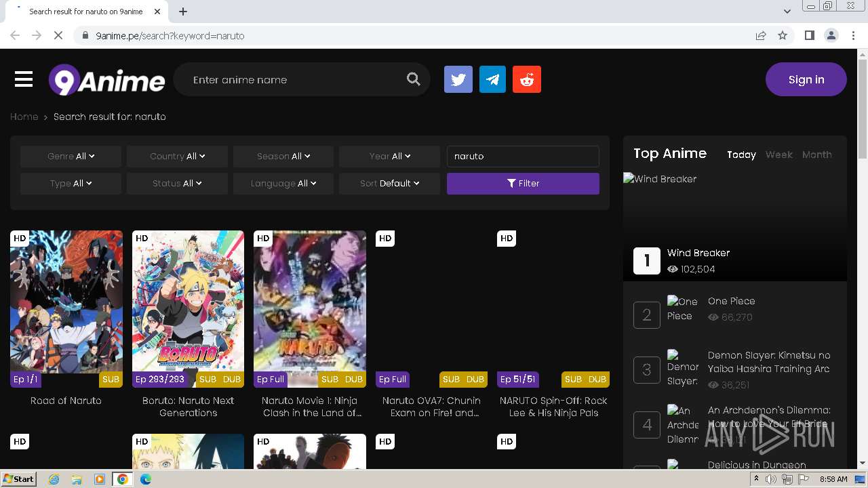
Task: Click the taskbar clock 8:58 AM
Action: point(833,479)
